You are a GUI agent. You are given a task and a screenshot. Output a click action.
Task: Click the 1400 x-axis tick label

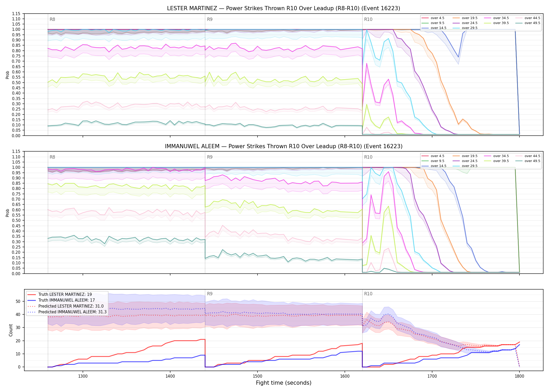[x=170, y=376]
